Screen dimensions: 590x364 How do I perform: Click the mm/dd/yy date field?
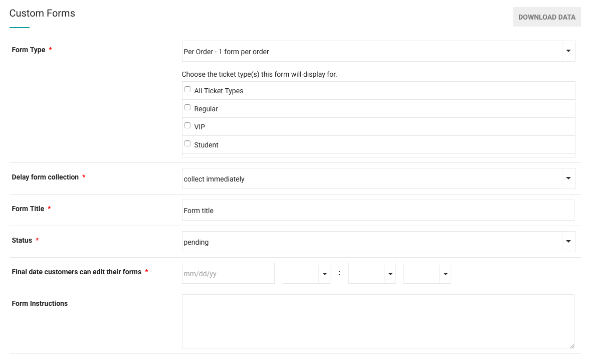pyautogui.click(x=228, y=273)
